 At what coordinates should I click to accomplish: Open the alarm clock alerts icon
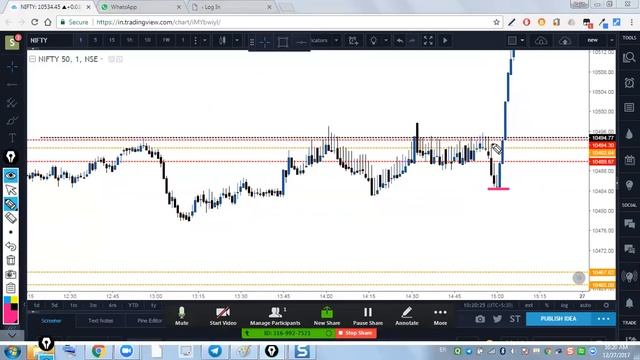pos(629,82)
